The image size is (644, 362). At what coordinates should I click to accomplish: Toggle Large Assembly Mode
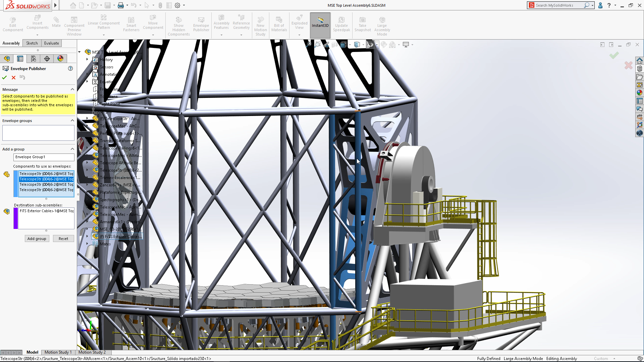coord(382,23)
